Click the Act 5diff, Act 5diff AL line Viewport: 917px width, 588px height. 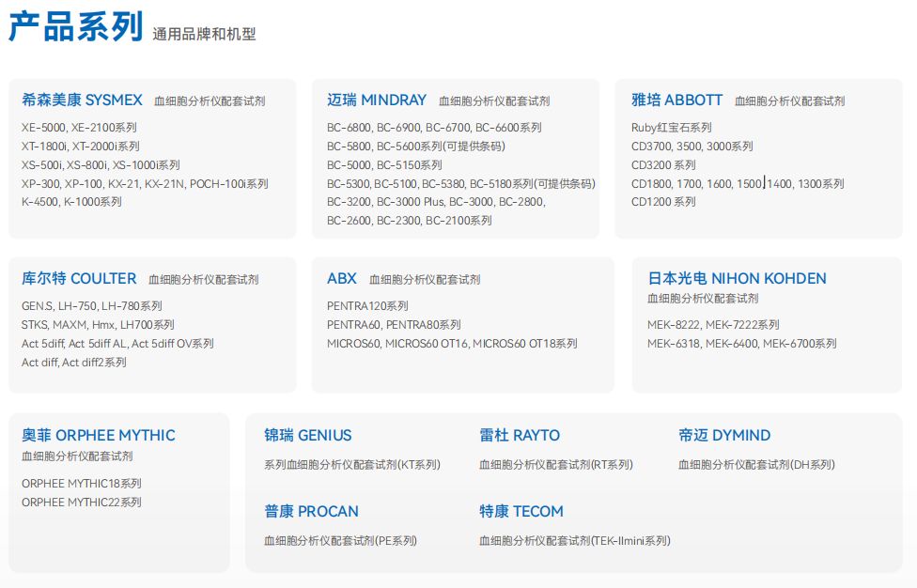tap(117, 343)
